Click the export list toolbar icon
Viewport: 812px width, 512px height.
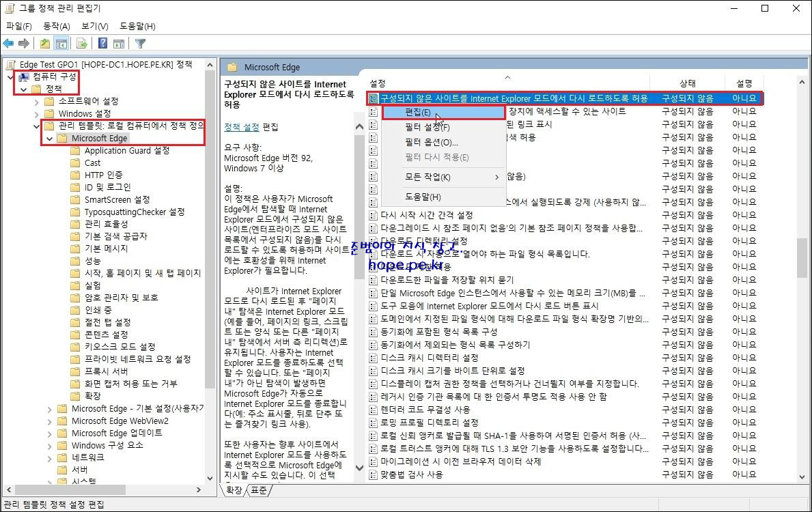[82, 44]
